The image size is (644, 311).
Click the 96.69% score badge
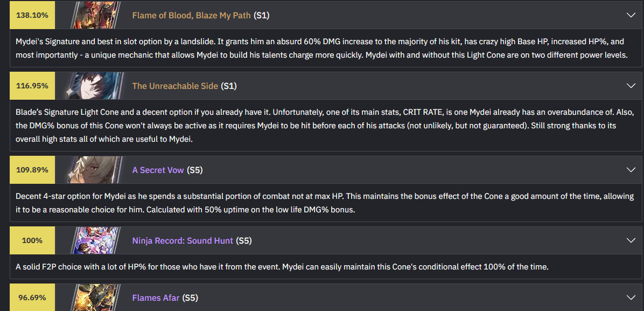pyautogui.click(x=32, y=298)
